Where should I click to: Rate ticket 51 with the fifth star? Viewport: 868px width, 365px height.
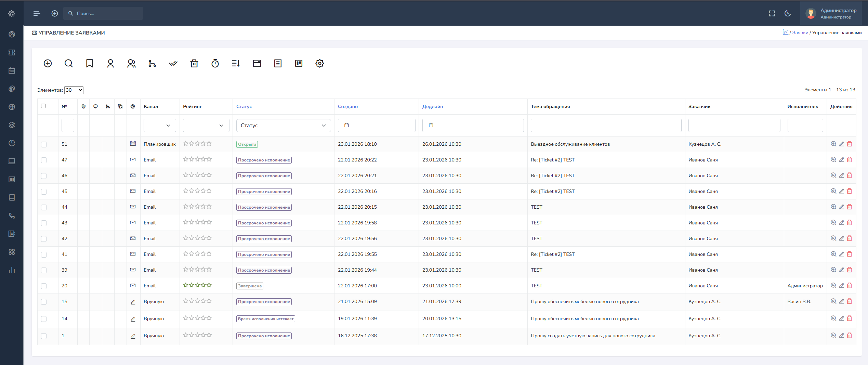pos(209,144)
